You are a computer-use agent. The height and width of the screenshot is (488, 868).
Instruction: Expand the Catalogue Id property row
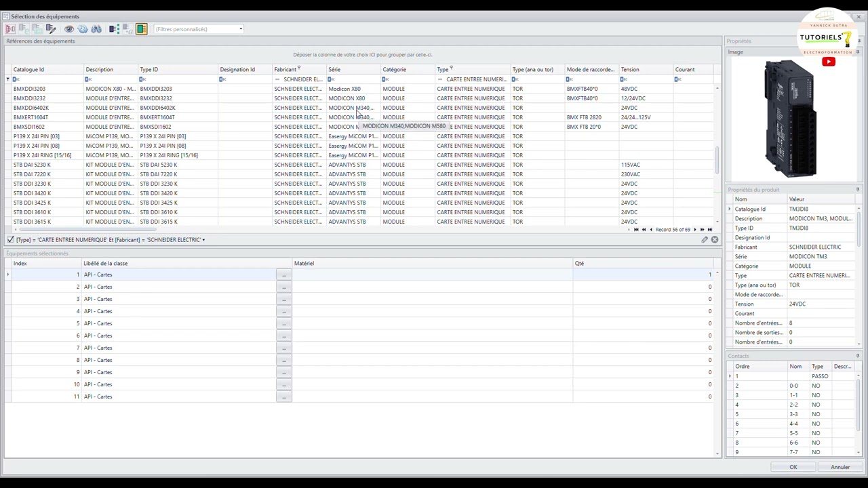coord(730,209)
